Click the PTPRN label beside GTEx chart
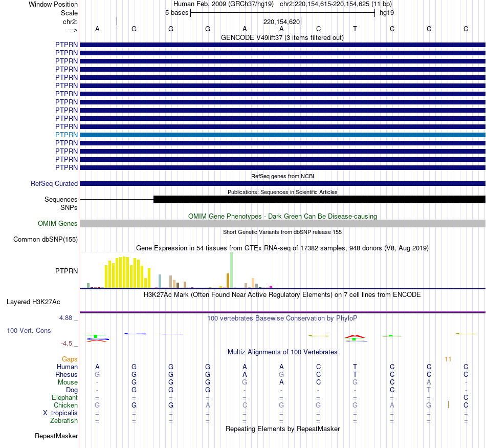 [67, 271]
